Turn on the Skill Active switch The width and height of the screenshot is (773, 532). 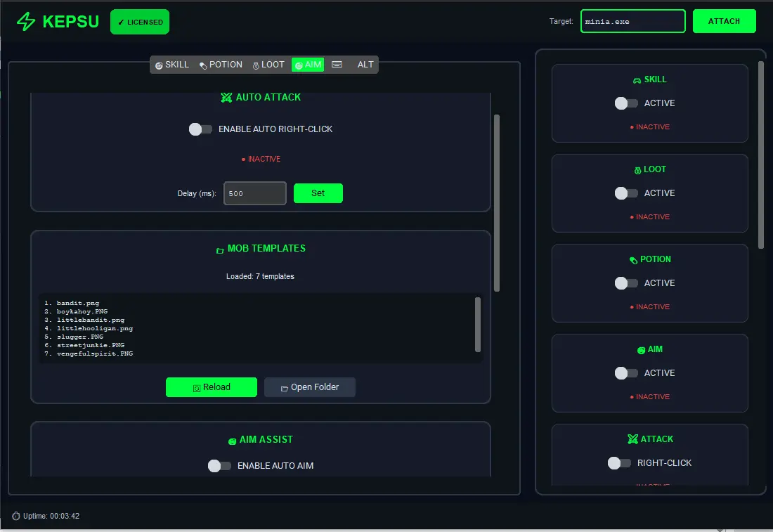(626, 103)
